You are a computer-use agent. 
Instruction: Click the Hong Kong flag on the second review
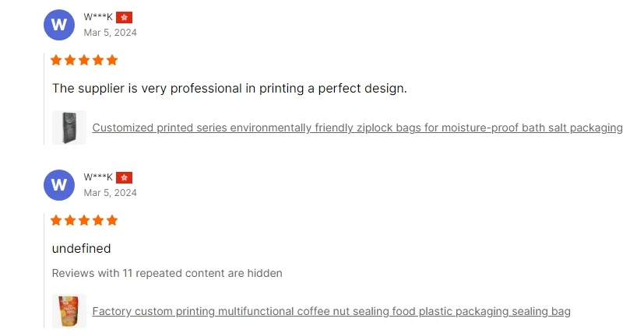pyautogui.click(x=125, y=177)
